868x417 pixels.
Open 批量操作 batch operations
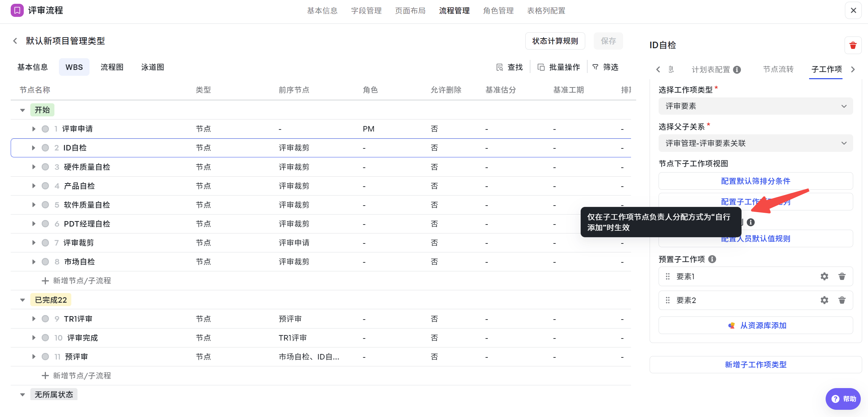click(x=559, y=67)
